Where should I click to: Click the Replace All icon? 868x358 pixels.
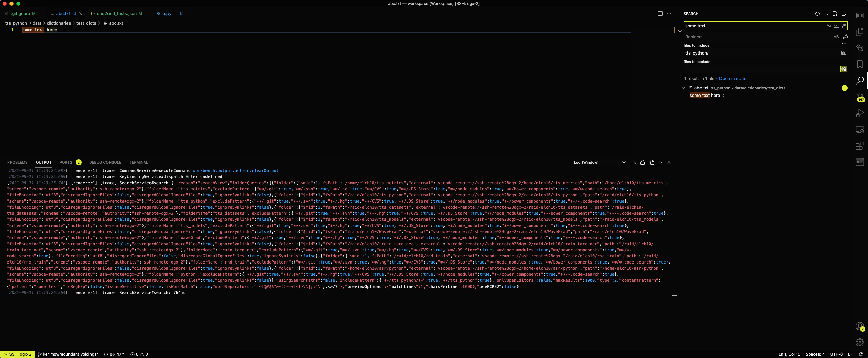click(845, 37)
